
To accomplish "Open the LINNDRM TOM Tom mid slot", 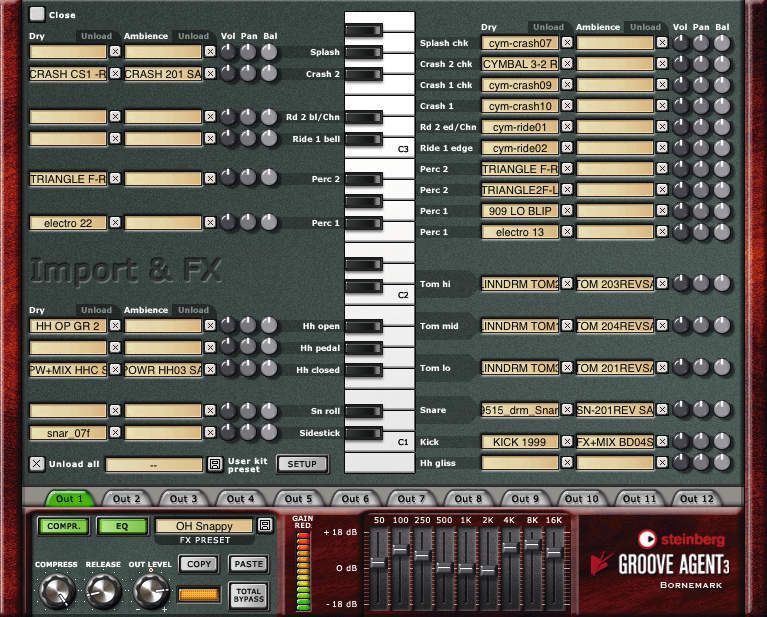I will (519, 326).
